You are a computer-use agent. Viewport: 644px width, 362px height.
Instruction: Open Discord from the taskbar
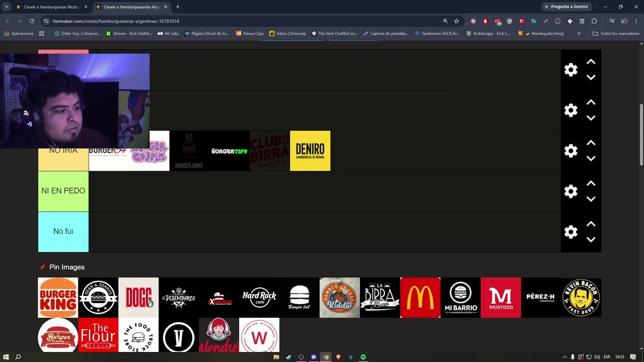pos(313,357)
